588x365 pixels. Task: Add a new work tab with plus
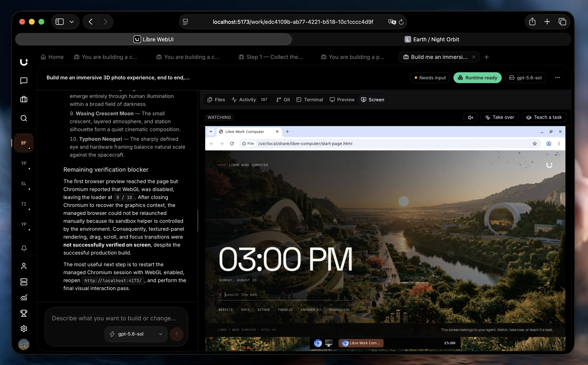point(487,57)
